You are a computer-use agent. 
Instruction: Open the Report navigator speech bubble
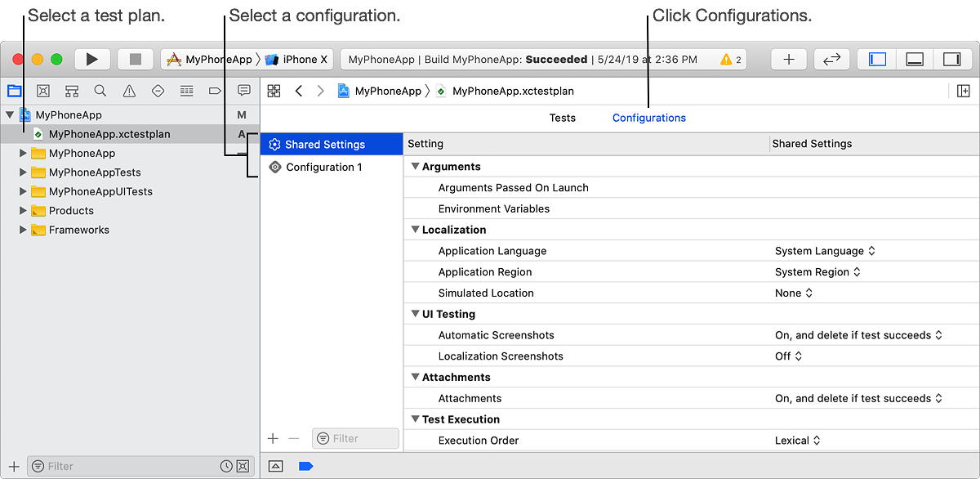[243, 91]
